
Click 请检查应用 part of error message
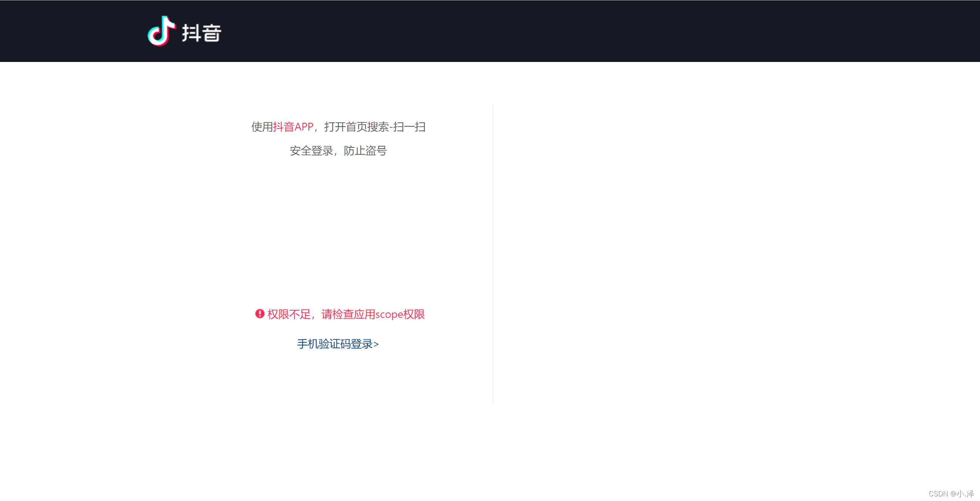point(348,314)
